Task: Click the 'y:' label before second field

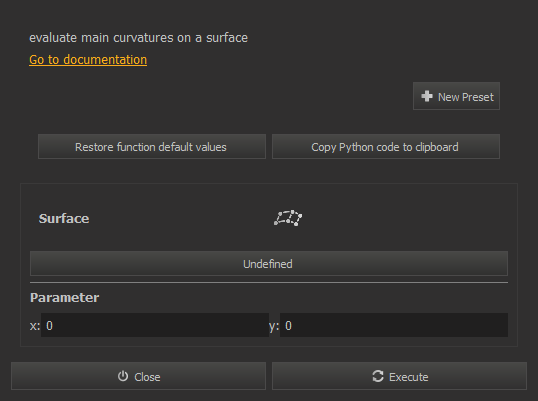Action: pyautogui.click(x=274, y=326)
